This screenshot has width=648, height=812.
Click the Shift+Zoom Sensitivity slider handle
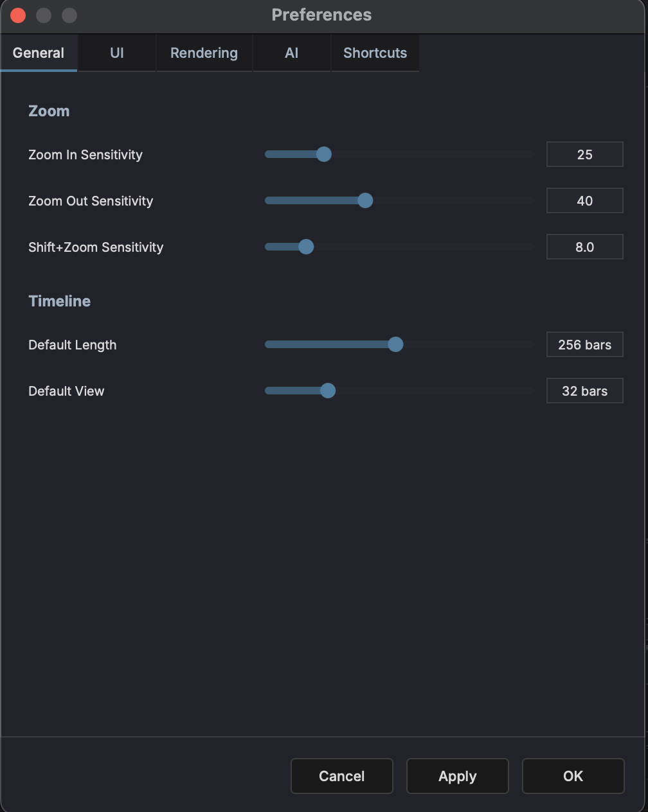coord(306,247)
